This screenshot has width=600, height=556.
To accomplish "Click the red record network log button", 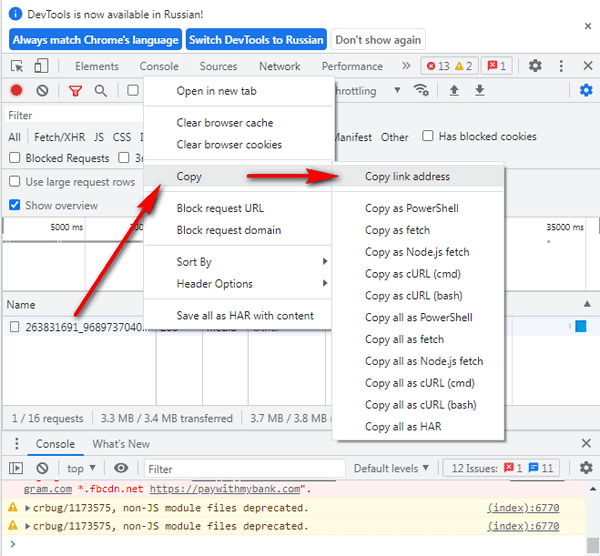I will [16, 91].
